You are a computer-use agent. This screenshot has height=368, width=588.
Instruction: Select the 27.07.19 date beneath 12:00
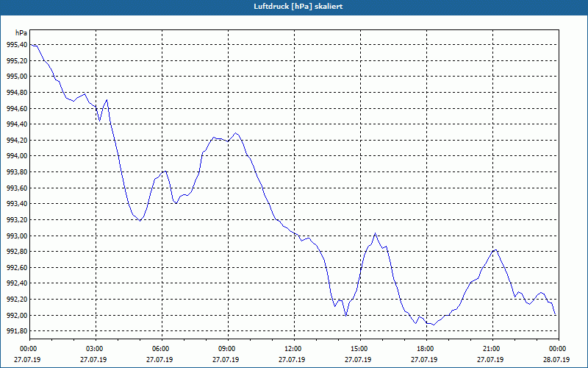[292, 360]
